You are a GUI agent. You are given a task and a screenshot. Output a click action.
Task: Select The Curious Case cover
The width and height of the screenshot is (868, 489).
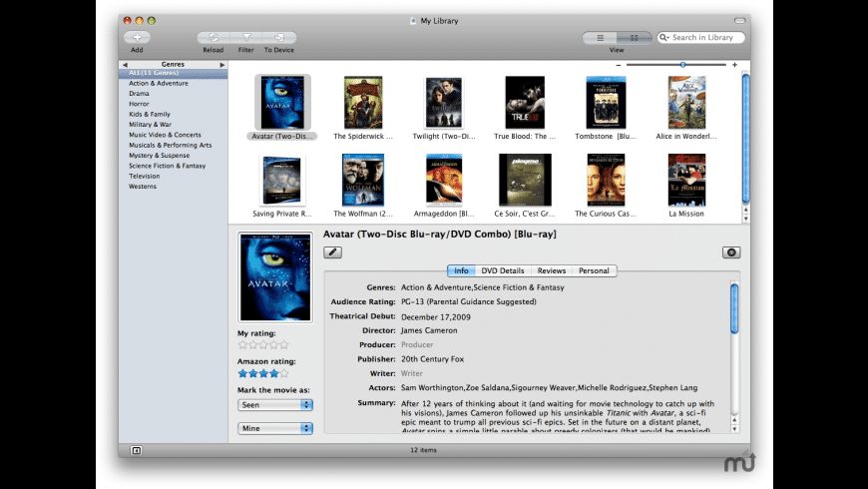[x=606, y=180]
